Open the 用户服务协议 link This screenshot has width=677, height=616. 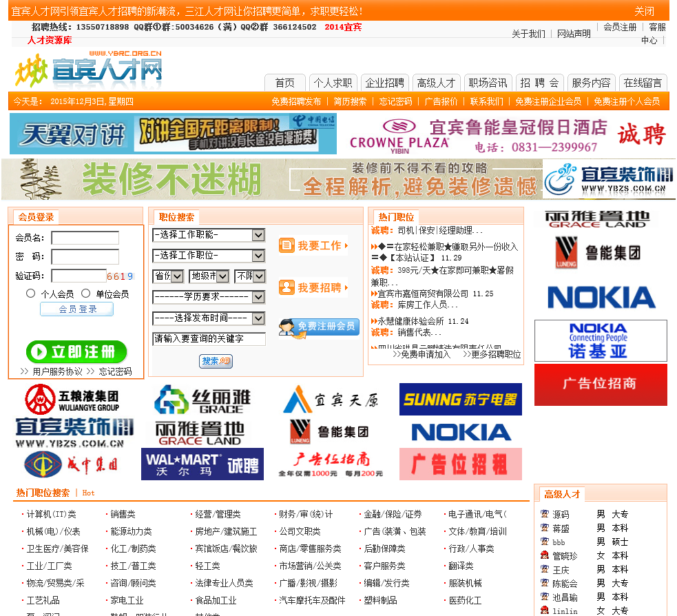coord(57,371)
